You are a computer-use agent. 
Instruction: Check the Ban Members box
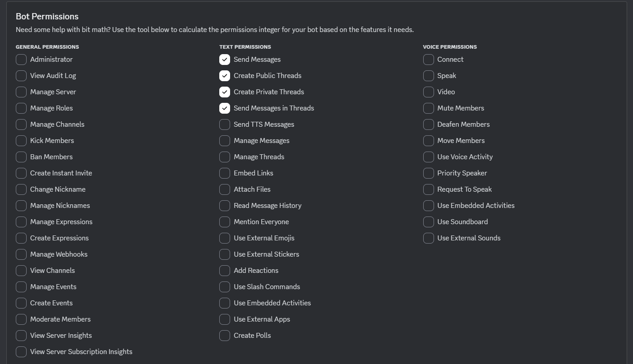tap(21, 157)
